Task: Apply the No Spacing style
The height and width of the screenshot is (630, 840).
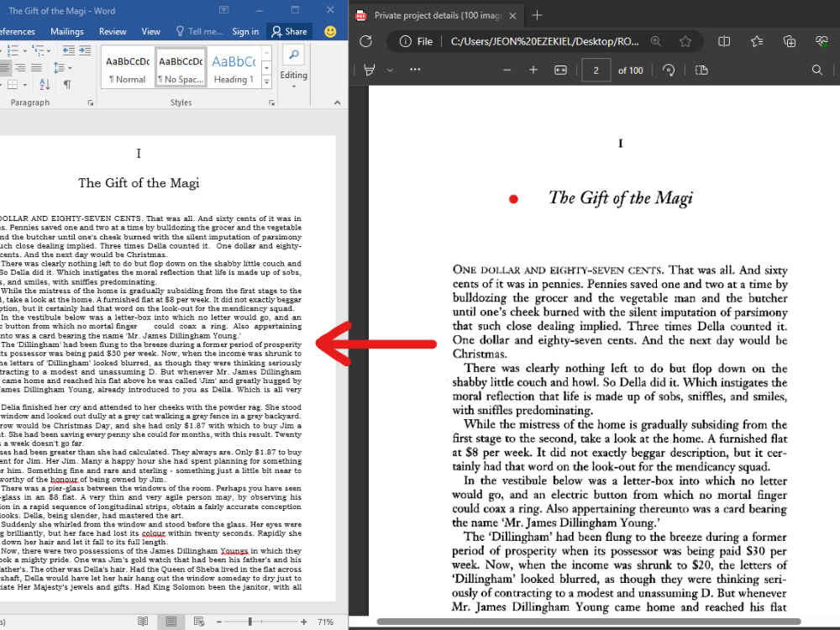Action: 181,69
